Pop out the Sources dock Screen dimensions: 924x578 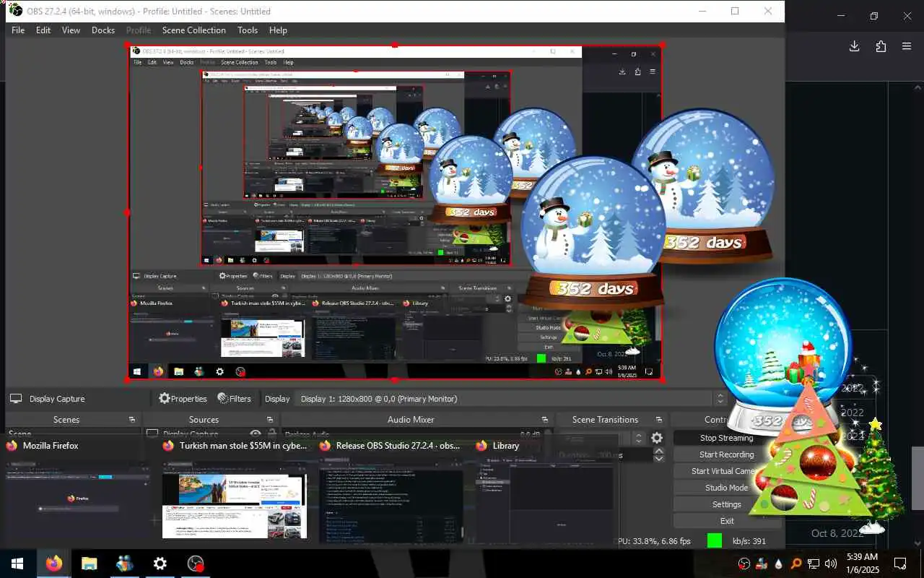[x=270, y=420]
